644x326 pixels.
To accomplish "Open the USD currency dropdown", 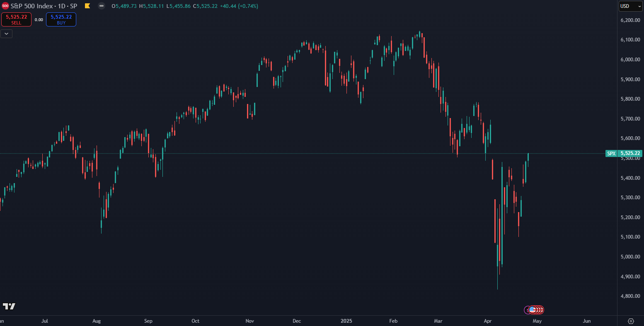I will pos(630,6).
